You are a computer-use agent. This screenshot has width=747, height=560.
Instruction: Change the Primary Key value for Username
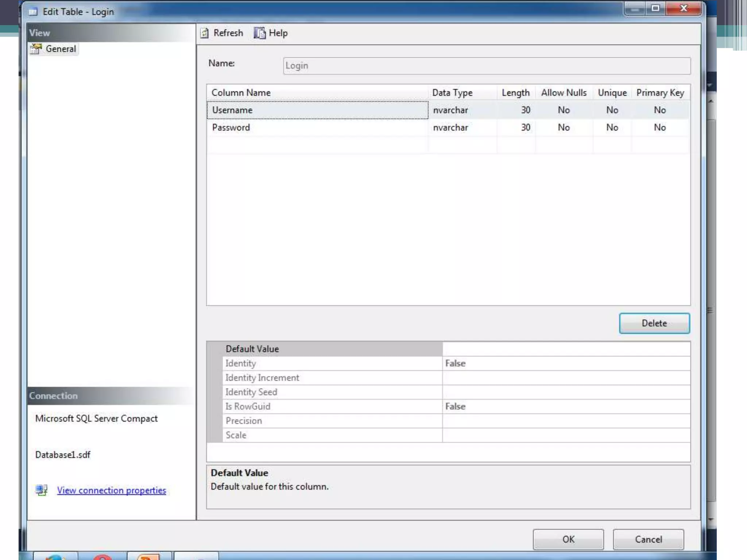tap(660, 110)
